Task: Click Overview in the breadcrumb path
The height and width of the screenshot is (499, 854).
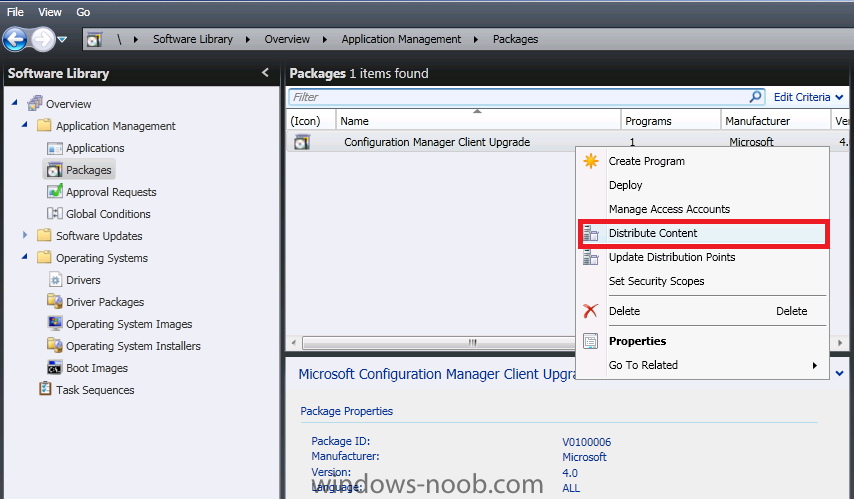Action: [287, 39]
